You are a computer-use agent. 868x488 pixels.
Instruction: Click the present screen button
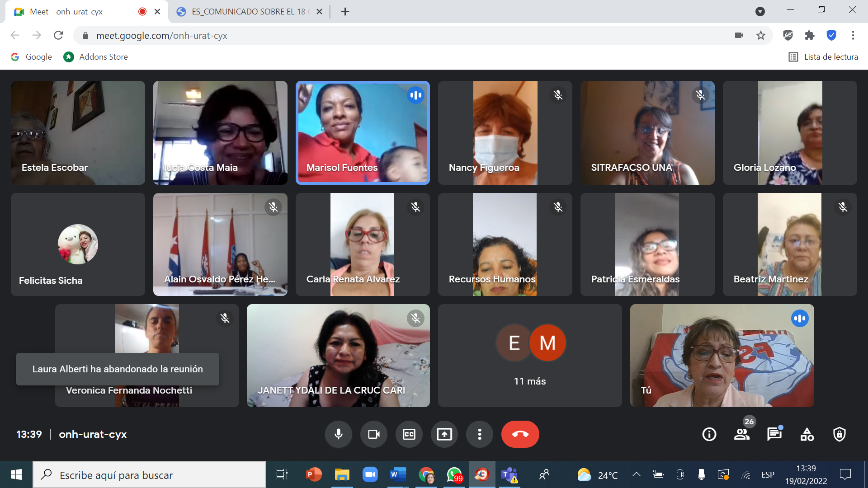pyautogui.click(x=444, y=434)
